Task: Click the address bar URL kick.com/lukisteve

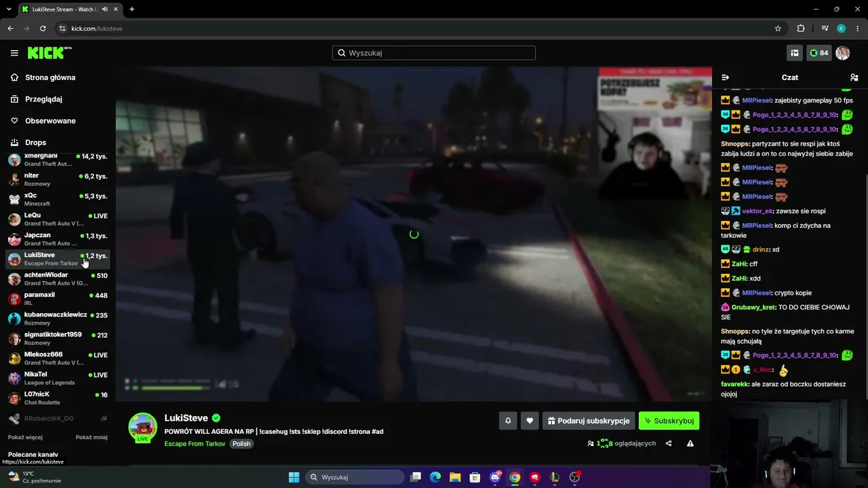Action: 97,28
